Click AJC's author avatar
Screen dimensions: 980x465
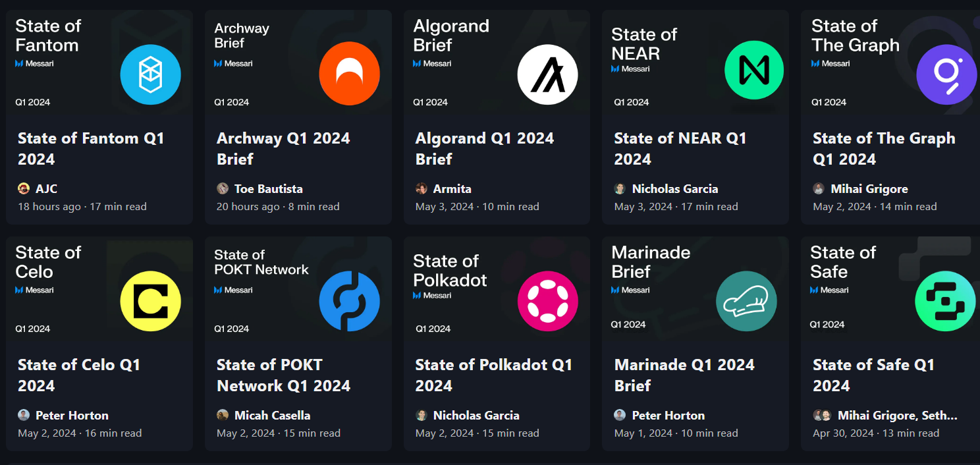point(24,189)
